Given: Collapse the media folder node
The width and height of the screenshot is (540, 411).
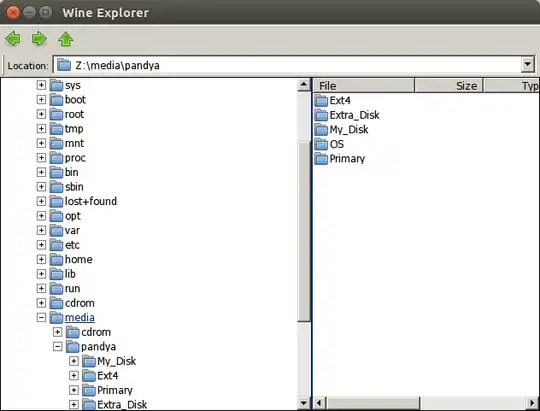Looking at the screenshot, I should click(x=41, y=317).
